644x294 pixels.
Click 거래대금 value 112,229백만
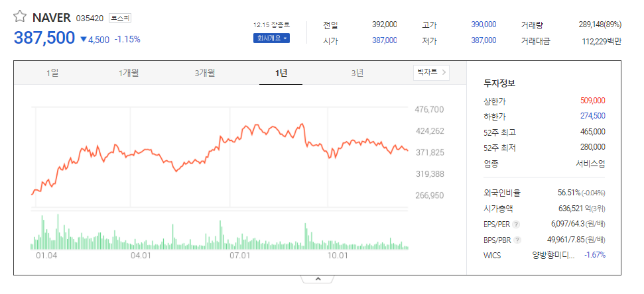tap(602, 41)
